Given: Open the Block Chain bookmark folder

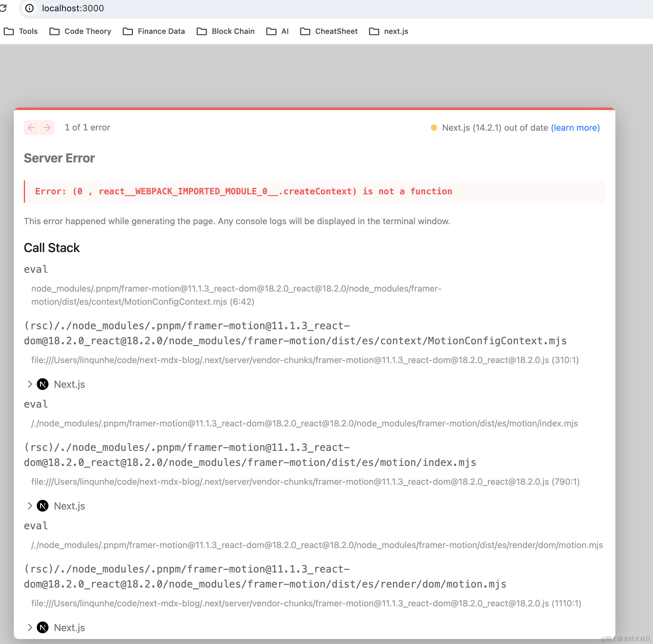Looking at the screenshot, I should [x=226, y=31].
